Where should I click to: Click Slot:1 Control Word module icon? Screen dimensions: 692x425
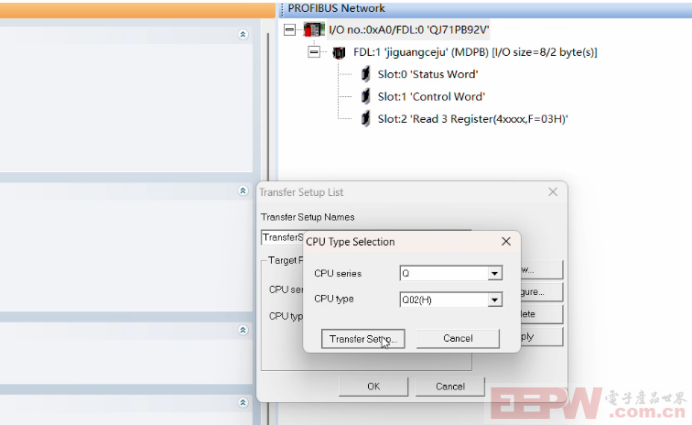pyautogui.click(x=365, y=96)
